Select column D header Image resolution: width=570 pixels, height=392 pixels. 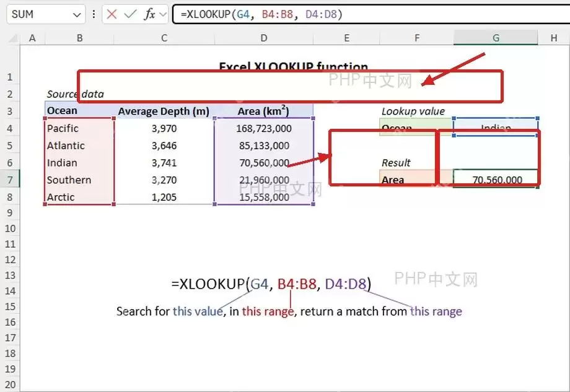(x=264, y=38)
